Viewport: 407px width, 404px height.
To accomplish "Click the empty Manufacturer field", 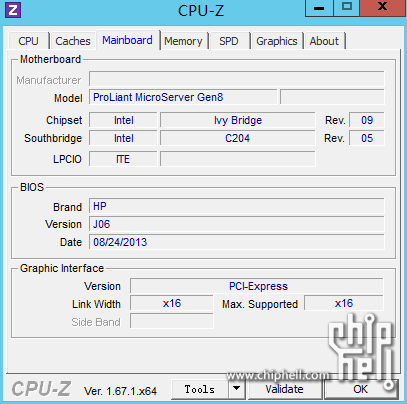I will (x=237, y=79).
